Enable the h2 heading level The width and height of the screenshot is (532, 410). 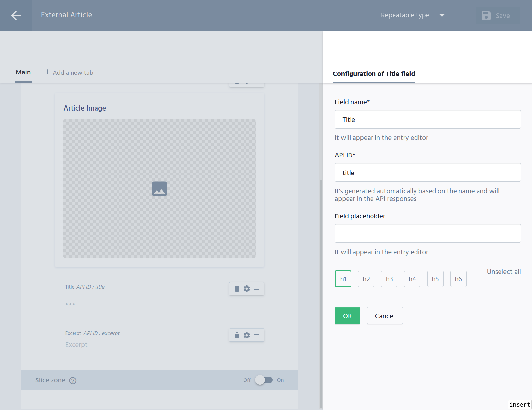[366, 278]
